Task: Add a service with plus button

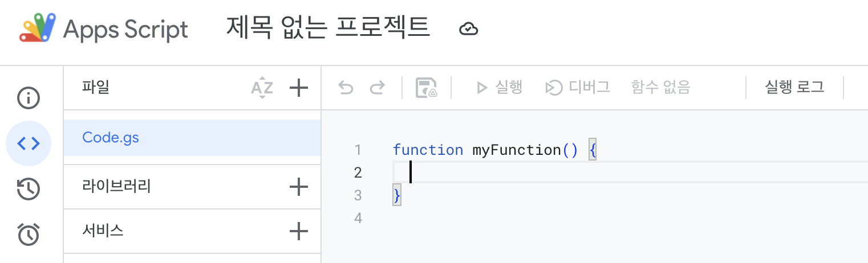Action: coord(299,231)
